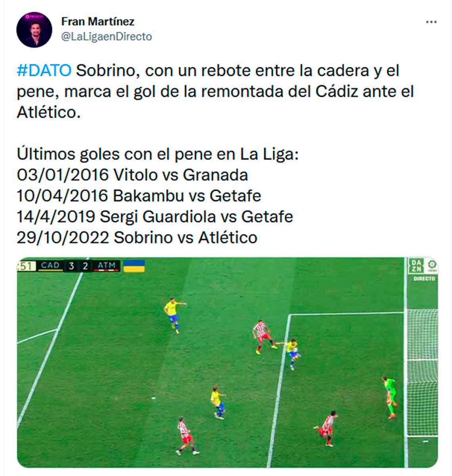Click the Sobrino vs Atlético line
This screenshot has height=476, width=452.
click(x=137, y=238)
